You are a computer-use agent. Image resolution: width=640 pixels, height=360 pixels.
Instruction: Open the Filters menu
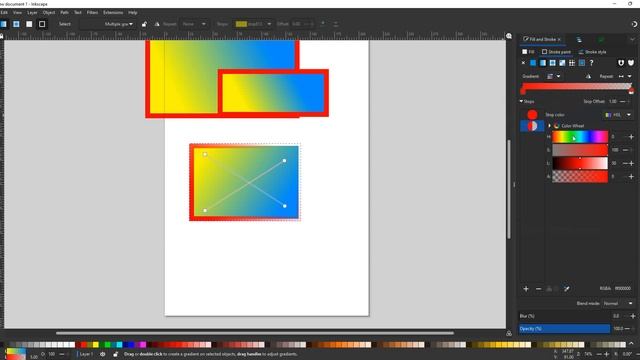coord(92,13)
